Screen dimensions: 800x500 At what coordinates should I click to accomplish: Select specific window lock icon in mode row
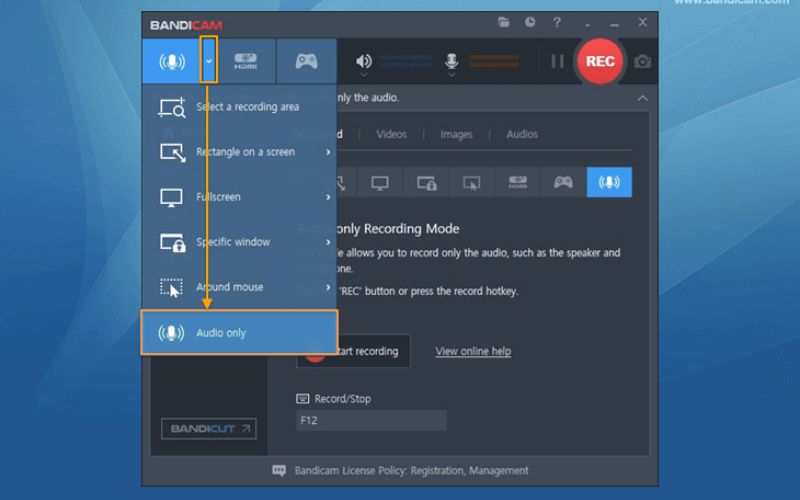point(426,183)
